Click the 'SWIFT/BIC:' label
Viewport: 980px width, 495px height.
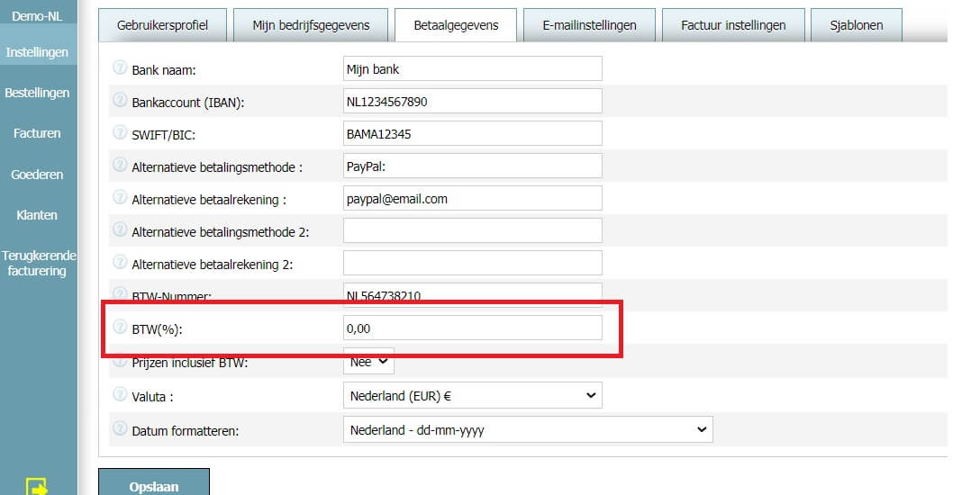pos(164,136)
